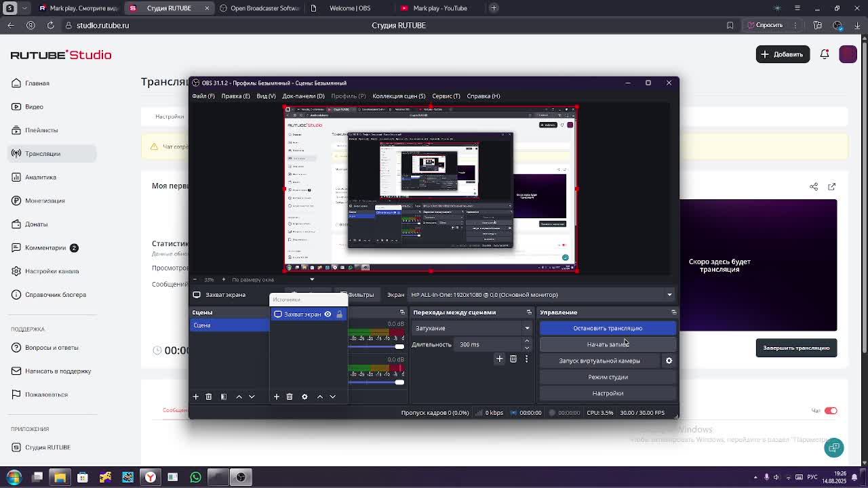This screenshot has height=488, width=868.
Task: Delete the selected scene using the trash icon
Action: tap(209, 396)
